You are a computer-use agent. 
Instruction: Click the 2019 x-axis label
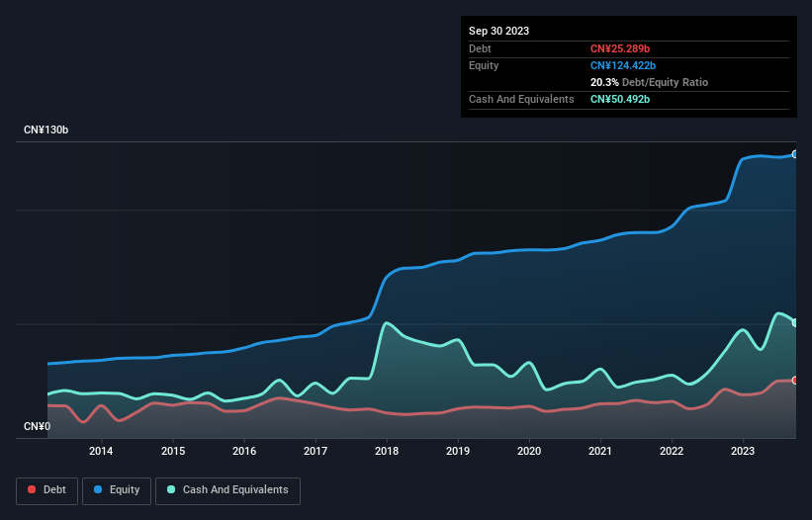coord(458,451)
